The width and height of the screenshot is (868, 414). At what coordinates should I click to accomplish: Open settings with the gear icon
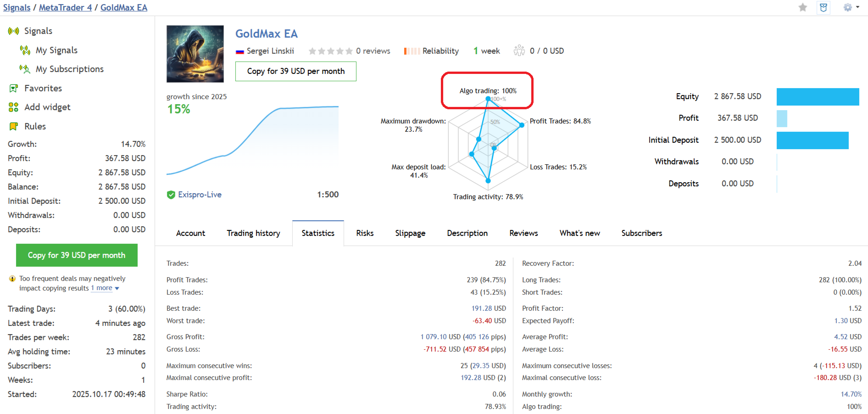pyautogui.click(x=847, y=7)
